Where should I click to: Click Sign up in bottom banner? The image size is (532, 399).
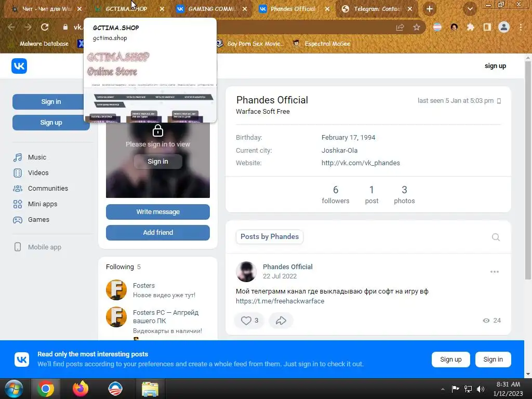point(450,360)
